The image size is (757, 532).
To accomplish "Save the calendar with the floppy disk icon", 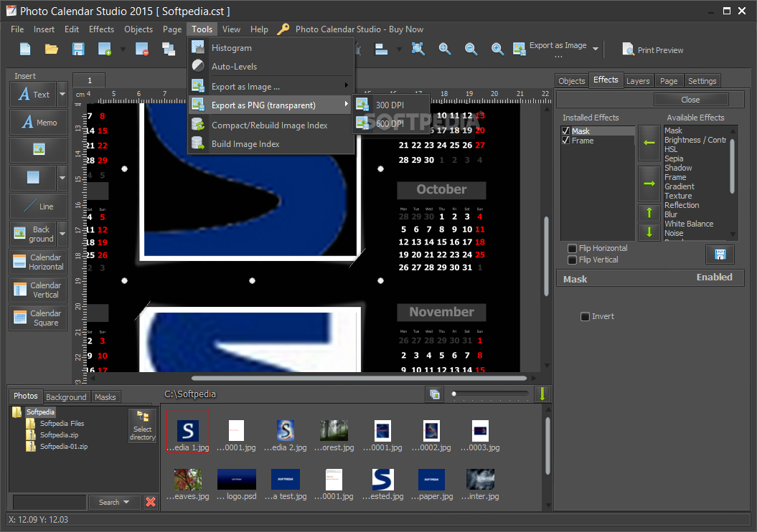I will coord(78,49).
